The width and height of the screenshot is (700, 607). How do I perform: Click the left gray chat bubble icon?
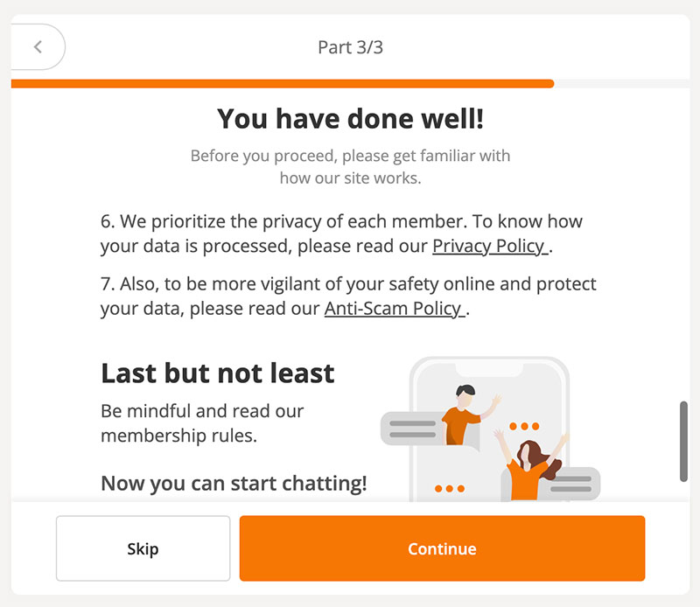412,429
